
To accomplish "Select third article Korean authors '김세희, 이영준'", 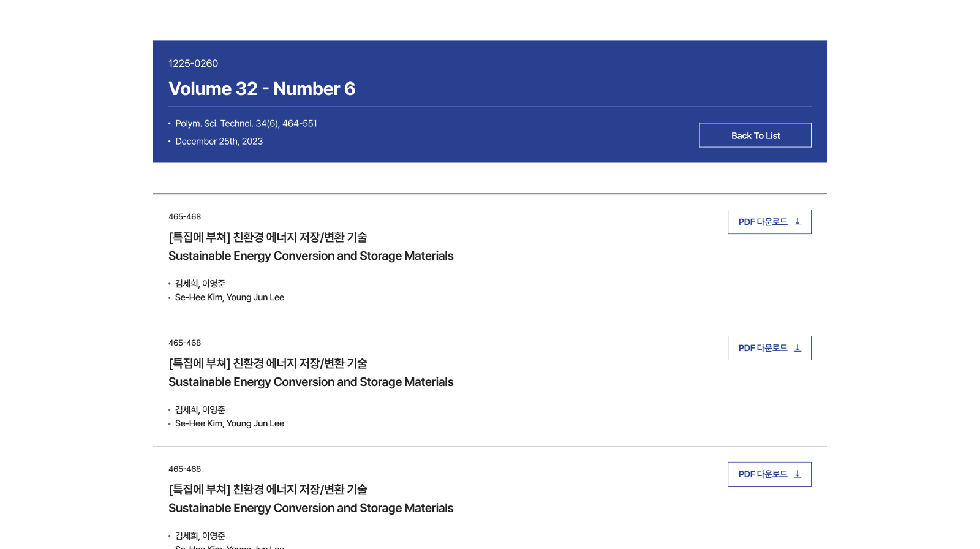I will [x=200, y=536].
